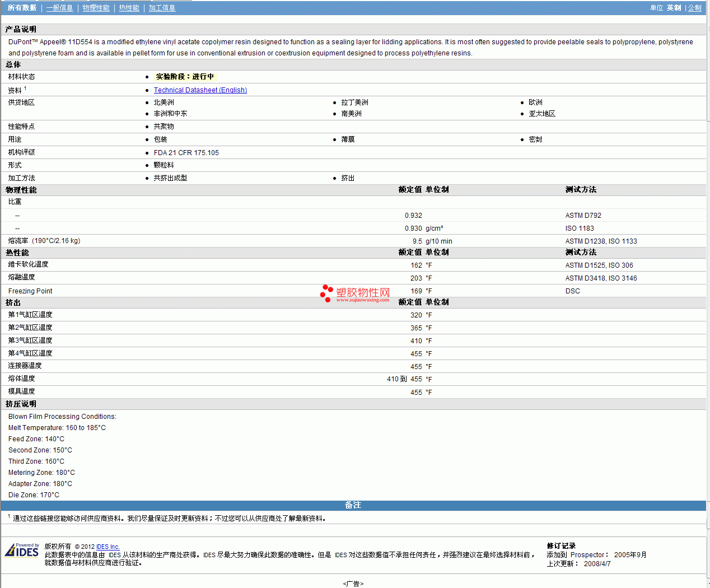Screen dimensions: 710x588
Task: Click the 维卡软化温度 row label
Action: point(29,264)
